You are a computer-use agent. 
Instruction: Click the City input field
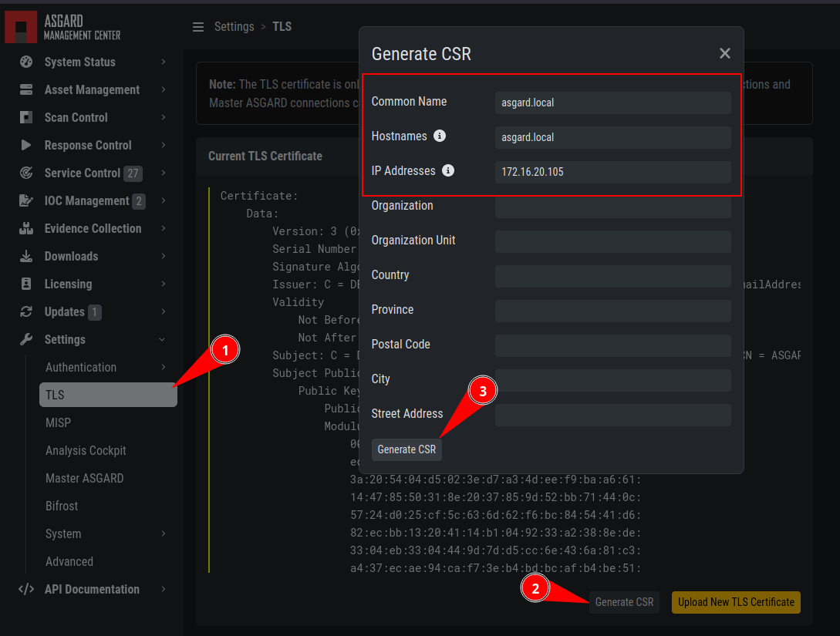pos(613,380)
